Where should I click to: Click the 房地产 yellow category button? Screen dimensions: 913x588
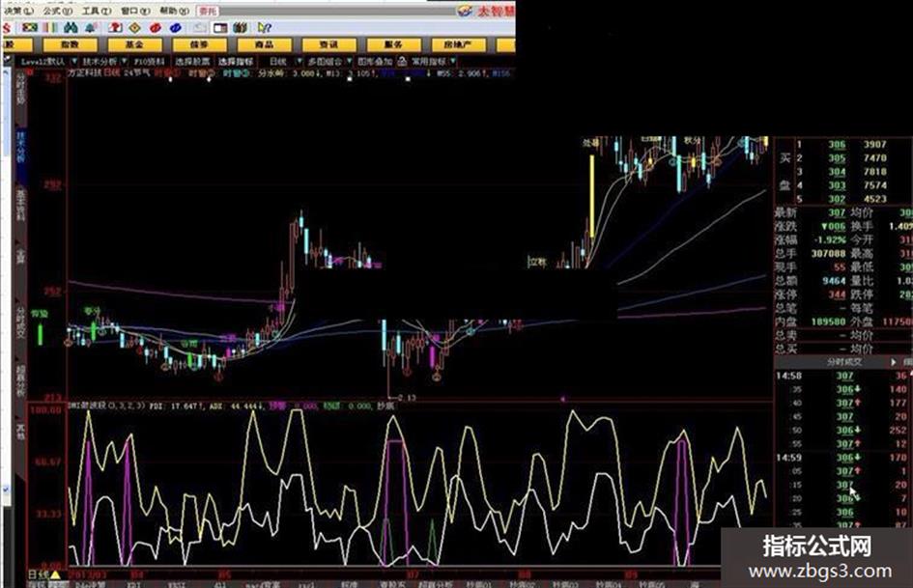tap(458, 44)
